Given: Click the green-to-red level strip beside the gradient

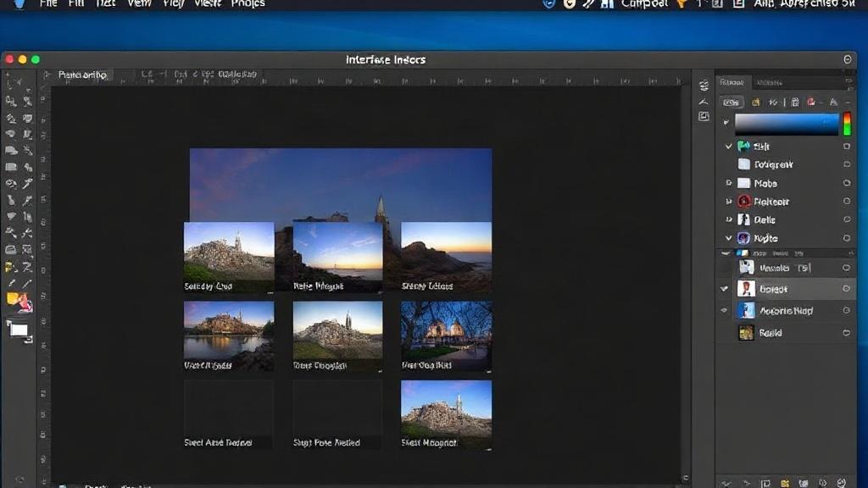Looking at the screenshot, I should point(847,124).
